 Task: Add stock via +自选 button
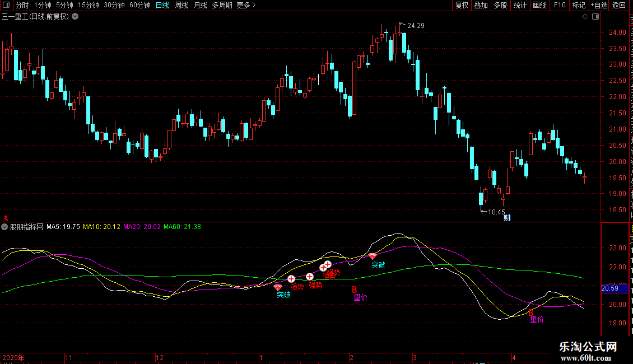pos(599,5)
